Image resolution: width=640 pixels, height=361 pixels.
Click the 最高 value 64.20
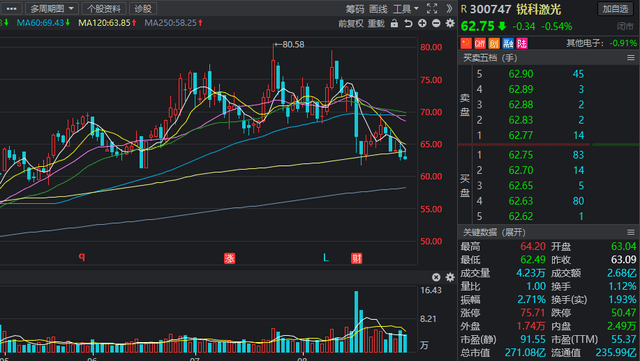click(x=533, y=246)
